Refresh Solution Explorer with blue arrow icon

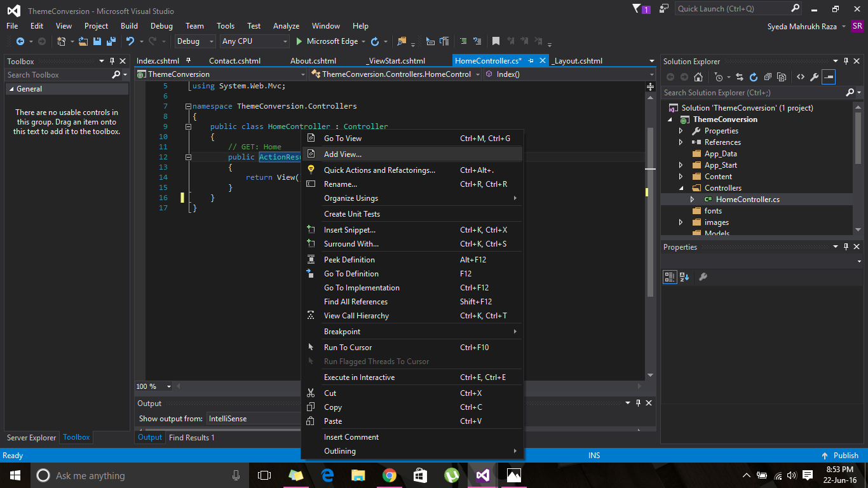[x=754, y=77]
